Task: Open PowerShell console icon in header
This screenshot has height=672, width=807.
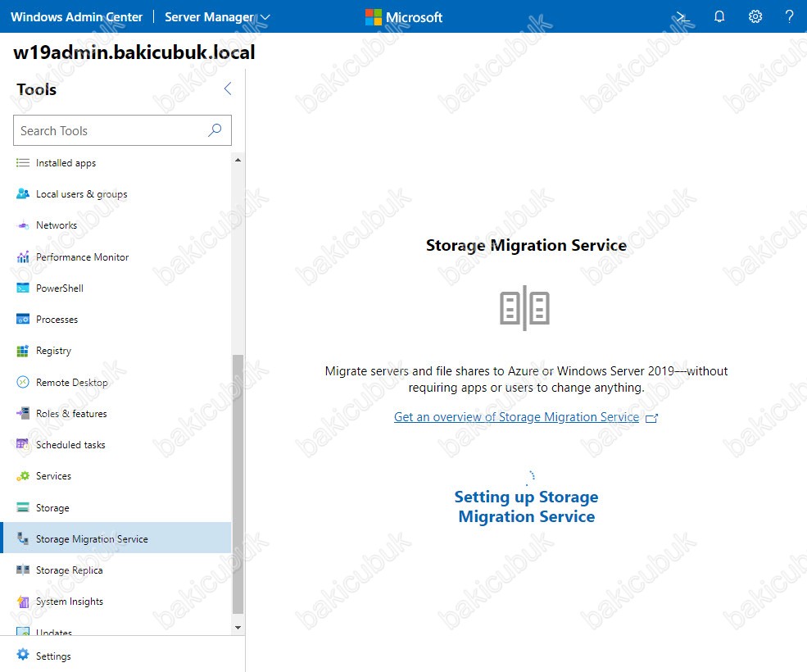Action: pos(683,16)
